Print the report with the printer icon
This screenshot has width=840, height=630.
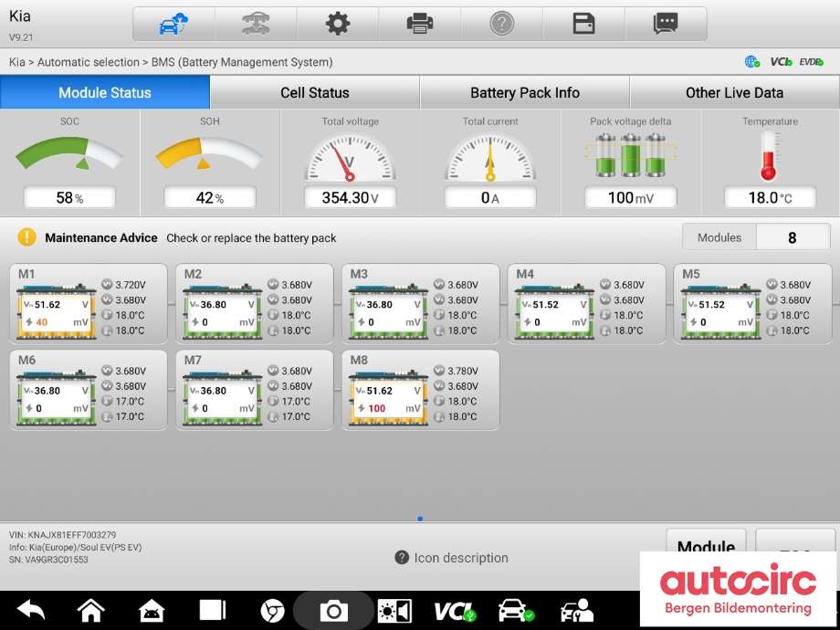pyautogui.click(x=420, y=24)
